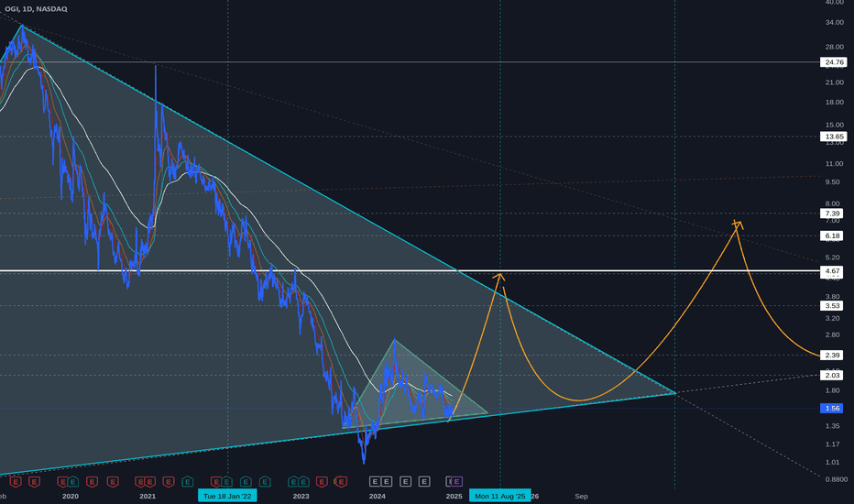The width and height of the screenshot is (854, 504).
Task: Click the 1.35 price scale value
Action: click(x=832, y=426)
